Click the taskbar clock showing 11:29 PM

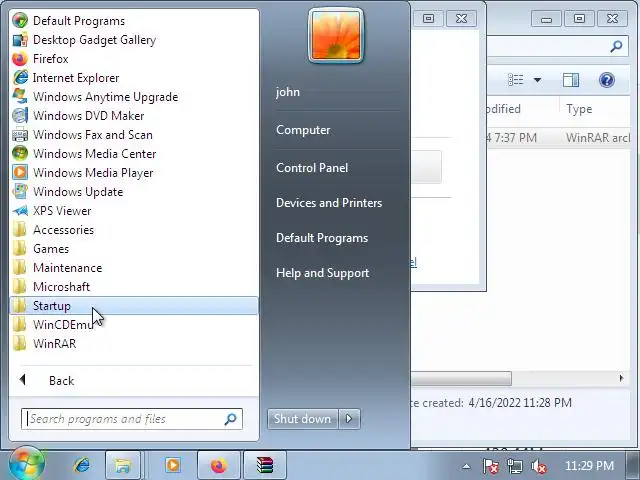click(589, 466)
